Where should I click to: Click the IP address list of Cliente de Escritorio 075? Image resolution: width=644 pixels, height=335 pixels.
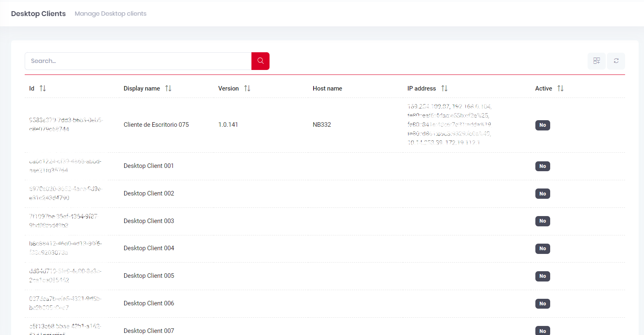(449, 125)
